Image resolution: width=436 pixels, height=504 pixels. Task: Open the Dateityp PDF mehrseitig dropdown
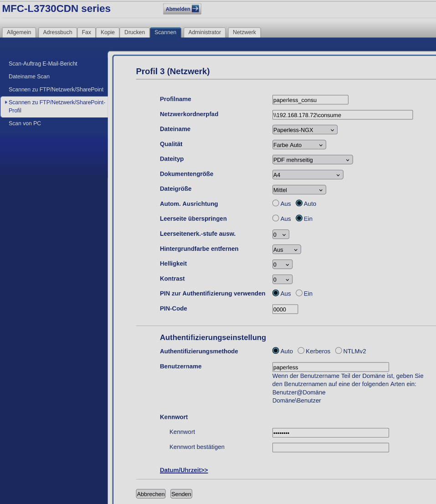coord(312,160)
